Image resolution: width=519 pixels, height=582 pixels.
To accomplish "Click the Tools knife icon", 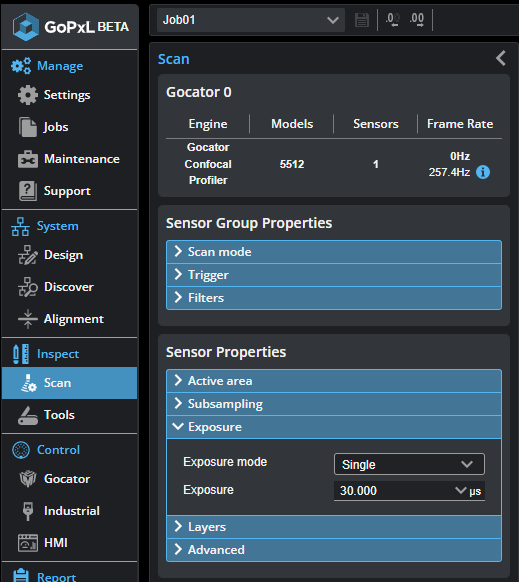I will click(x=28, y=415).
